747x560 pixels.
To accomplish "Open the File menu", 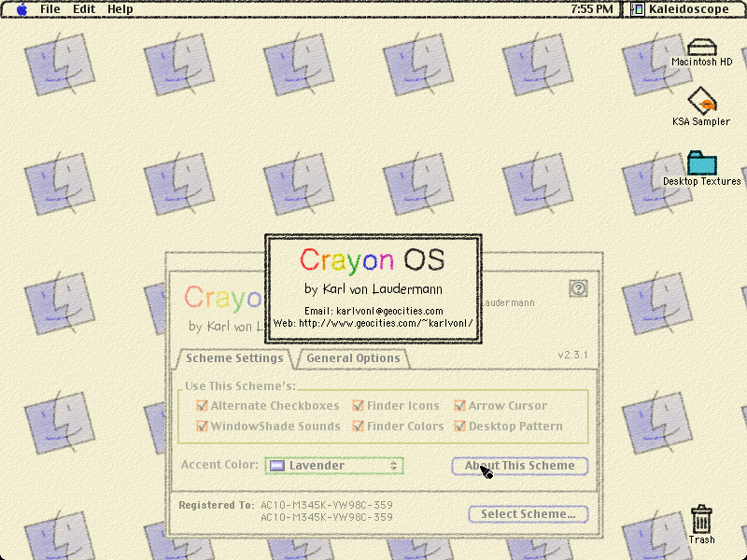I will pos(50,9).
